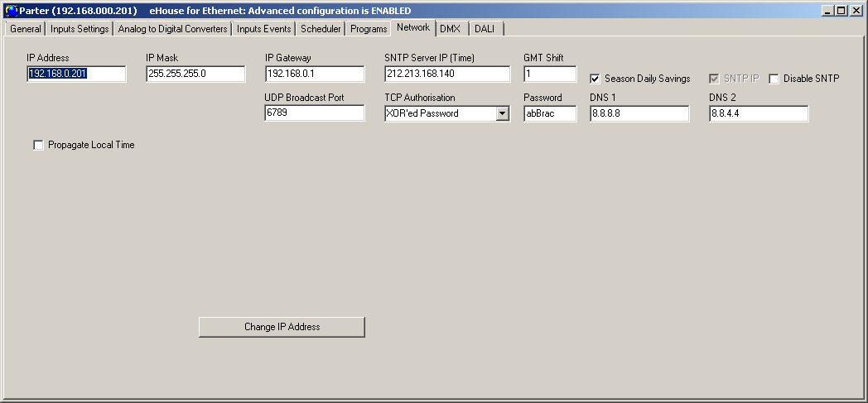Click the UDP Broadcast Port field
This screenshot has width=868, height=403.
[x=315, y=113]
